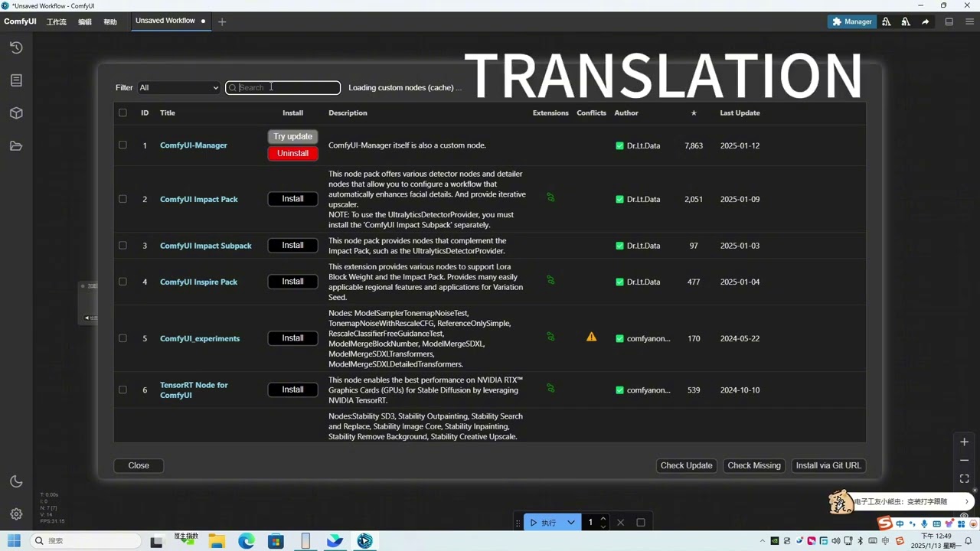Click the vacuum icon beside the share arrow
Image resolution: width=980 pixels, height=551 pixels.
tap(906, 21)
